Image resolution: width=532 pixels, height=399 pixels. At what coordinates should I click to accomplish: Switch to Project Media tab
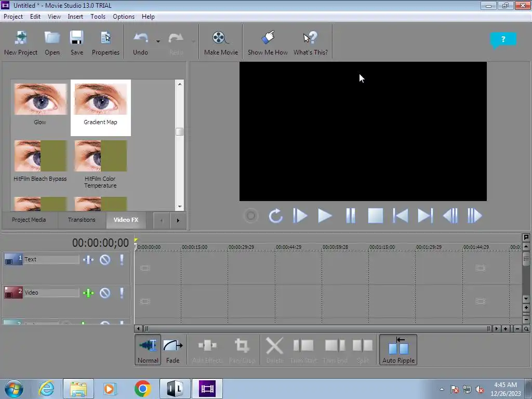pyautogui.click(x=29, y=220)
